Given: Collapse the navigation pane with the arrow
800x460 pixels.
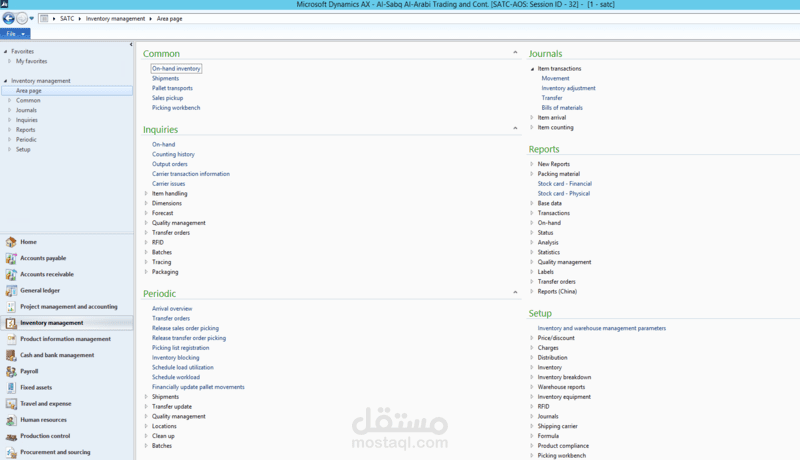Looking at the screenshot, I should 131,44.
